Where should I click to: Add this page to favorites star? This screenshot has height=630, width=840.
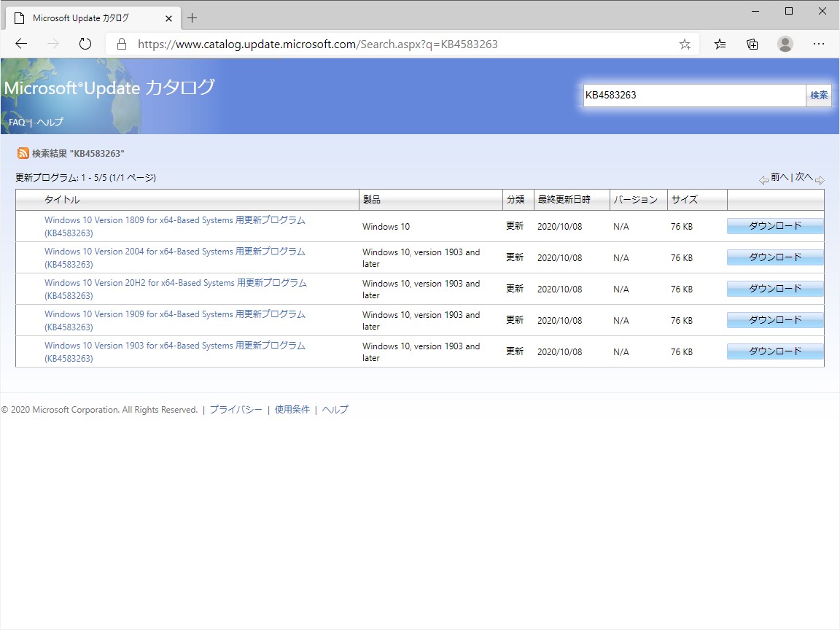pyautogui.click(x=685, y=44)
